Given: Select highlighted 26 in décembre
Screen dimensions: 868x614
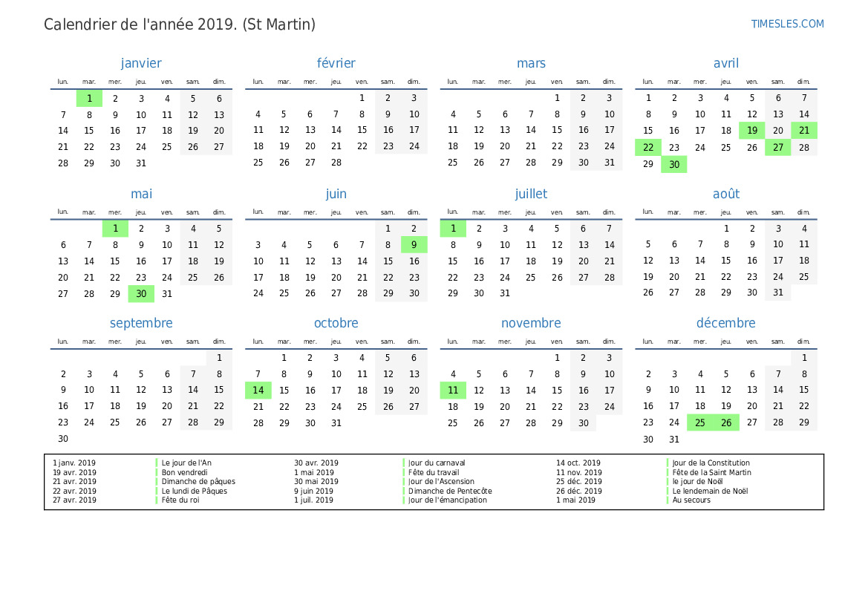Looking at the screenshot, I should (725, 423).
